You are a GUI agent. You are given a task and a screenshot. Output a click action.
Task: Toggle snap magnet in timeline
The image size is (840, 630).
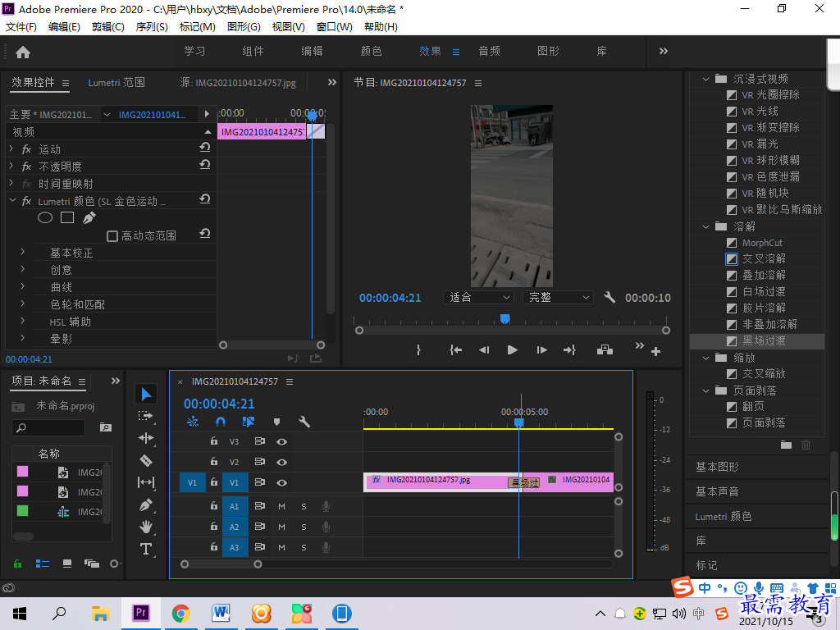tap(220, 422)
